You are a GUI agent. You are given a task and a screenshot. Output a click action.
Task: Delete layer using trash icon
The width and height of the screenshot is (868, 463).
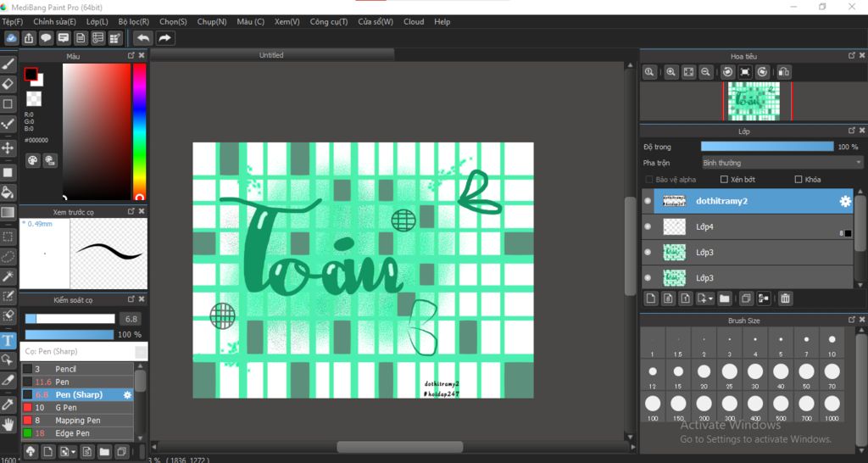coord(785,298)
